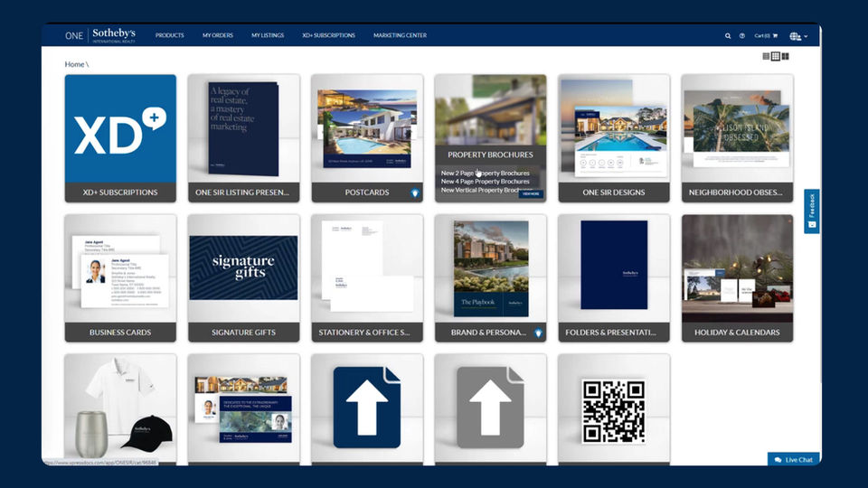Click the blue badge icon on Postcards
Screen dimensions: 868x488
tap(415, 193)
